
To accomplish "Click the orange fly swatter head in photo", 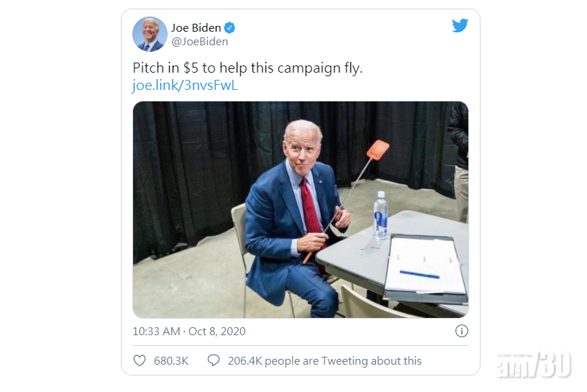I will (x=378, y=149).
